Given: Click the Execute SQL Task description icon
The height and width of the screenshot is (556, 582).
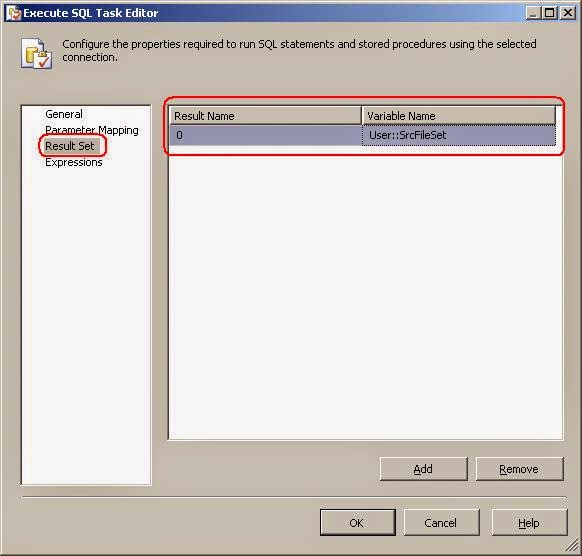Looking at the screenshot, I should pos(36,54).
